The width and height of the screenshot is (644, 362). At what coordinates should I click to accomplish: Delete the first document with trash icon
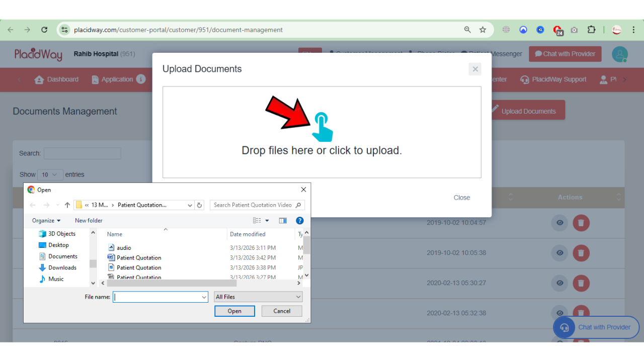pyautogui.click(x=581, y=223)
